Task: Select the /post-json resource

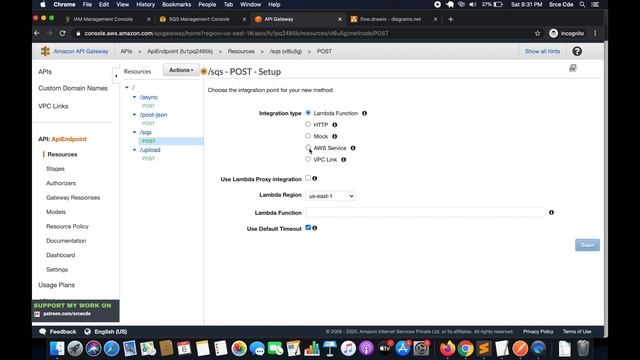Action: (153, 115)
